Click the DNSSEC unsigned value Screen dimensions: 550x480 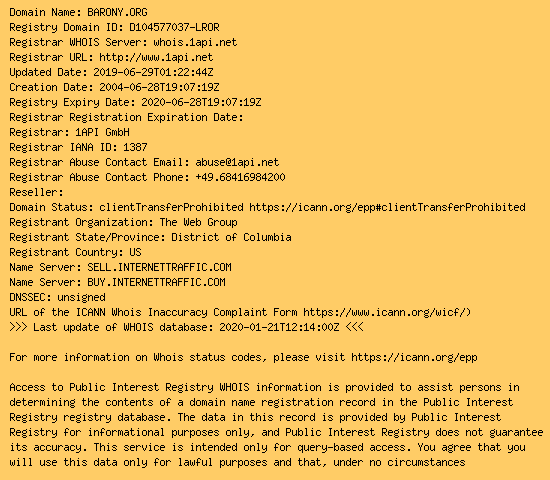pyautogui.click(x=81, y=298)
